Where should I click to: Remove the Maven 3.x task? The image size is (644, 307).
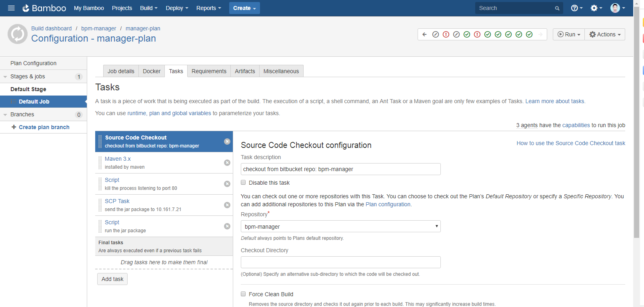pyautogui.click(x=227, y=163)
